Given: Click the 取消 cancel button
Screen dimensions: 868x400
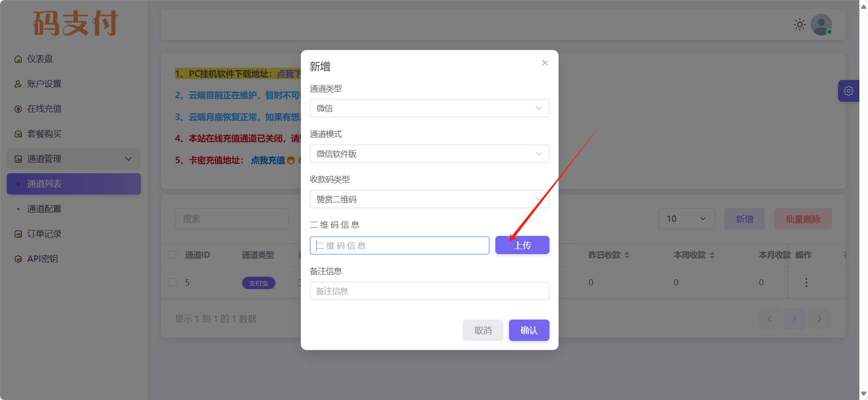Looking at the screenshot, I should click(x=483, y=330).
